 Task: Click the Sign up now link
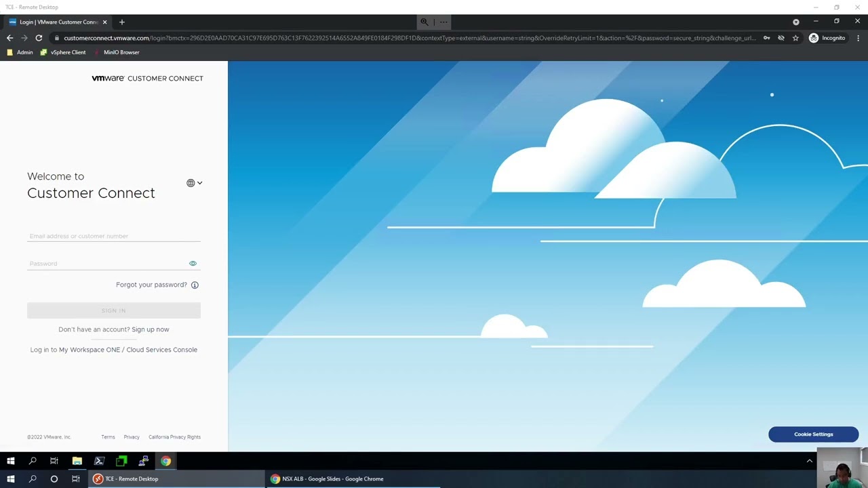[151, 329]
